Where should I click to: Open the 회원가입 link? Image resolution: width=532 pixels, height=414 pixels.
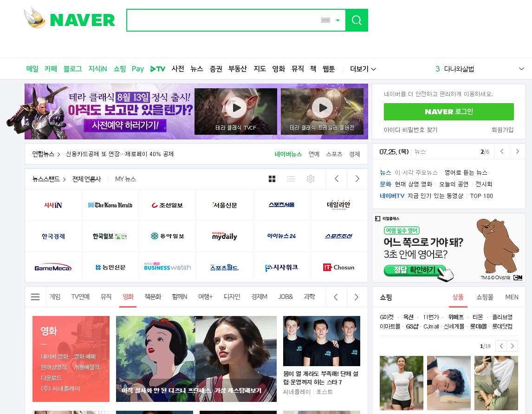coord(502,130)
